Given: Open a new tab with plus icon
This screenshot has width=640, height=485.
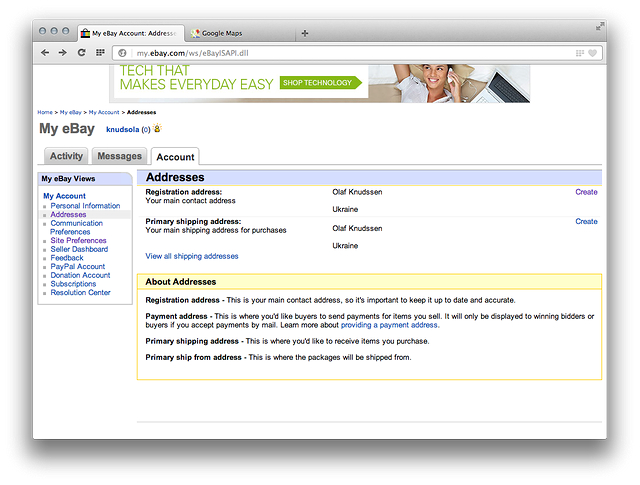Looking at the screenshot, I should click(305, 33).
